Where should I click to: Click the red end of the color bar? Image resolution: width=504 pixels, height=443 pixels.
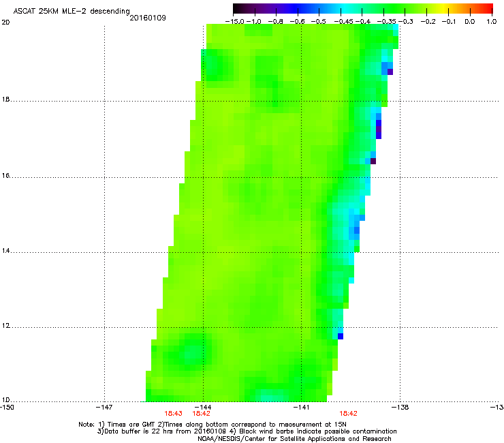[x=487, y=8]
